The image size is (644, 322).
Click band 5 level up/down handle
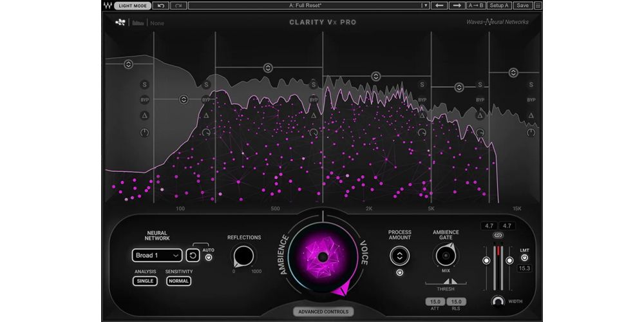(x=459, y=88)
